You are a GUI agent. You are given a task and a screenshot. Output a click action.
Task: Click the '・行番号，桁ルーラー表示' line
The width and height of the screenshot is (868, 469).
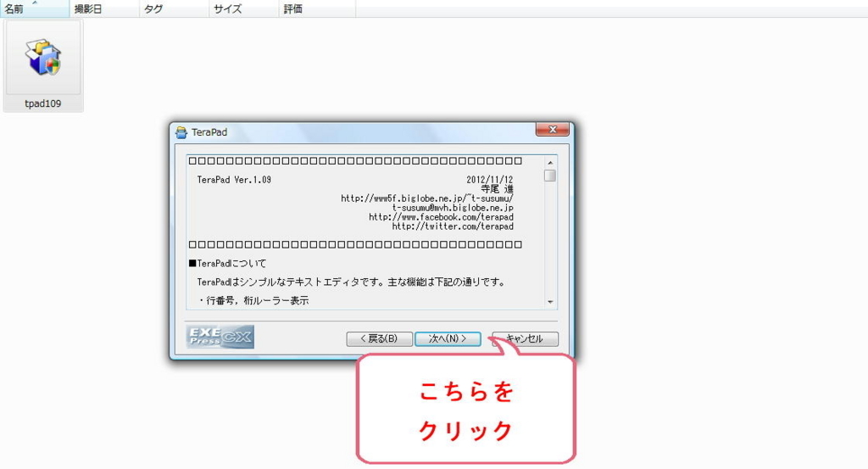pyautogui.click(x=253, y=301)
